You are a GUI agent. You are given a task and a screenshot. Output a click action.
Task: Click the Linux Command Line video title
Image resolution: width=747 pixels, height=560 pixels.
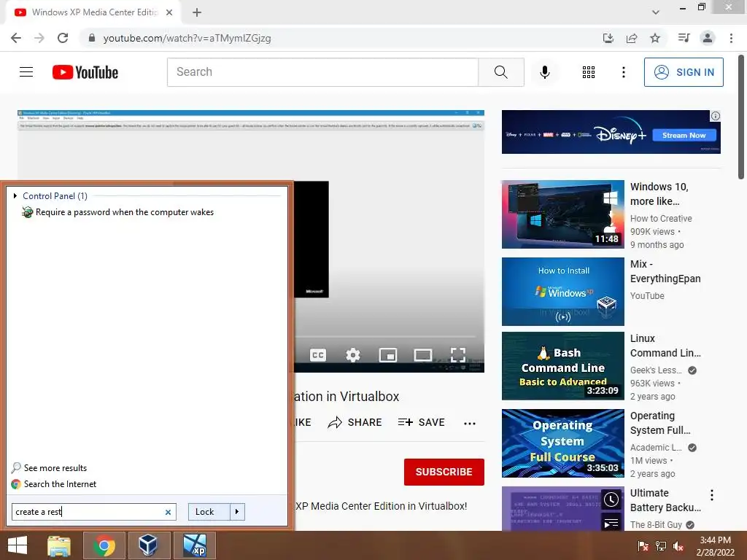click(665, 346)
